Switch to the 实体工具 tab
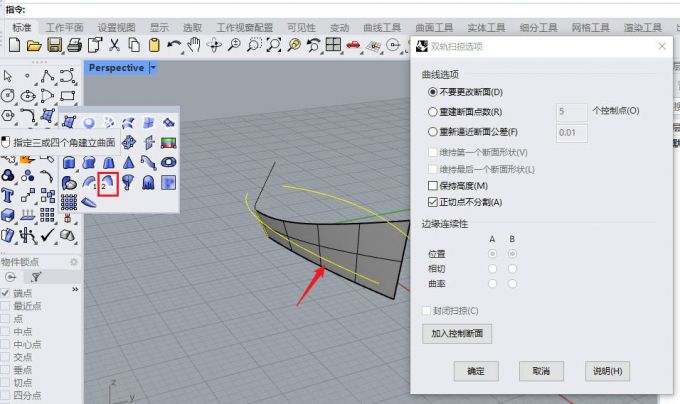Viewport: 680px width, 404px height. click(486, 28)
